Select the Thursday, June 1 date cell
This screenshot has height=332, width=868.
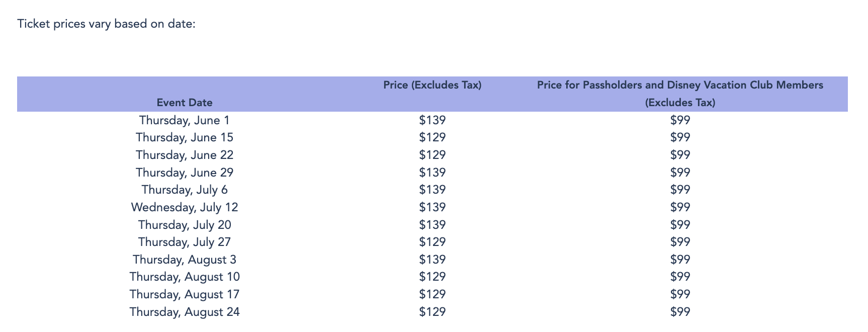coord(184,120)
